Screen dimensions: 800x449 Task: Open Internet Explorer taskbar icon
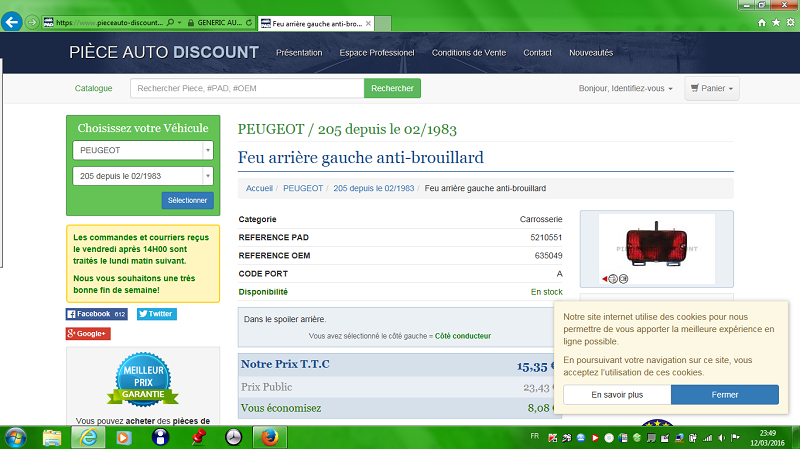pyautogui.click(x=88, y=438)
